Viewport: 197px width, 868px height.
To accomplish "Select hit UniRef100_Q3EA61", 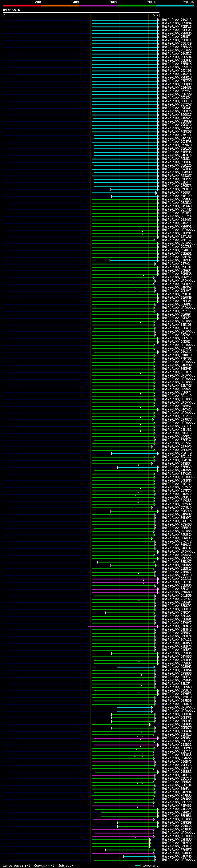I will coord(177,253).
